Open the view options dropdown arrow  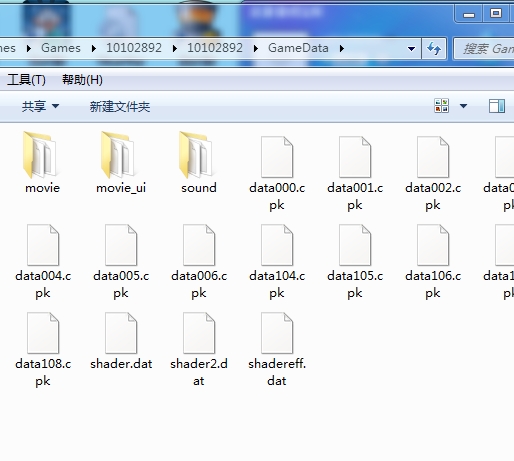click(463, 106)
